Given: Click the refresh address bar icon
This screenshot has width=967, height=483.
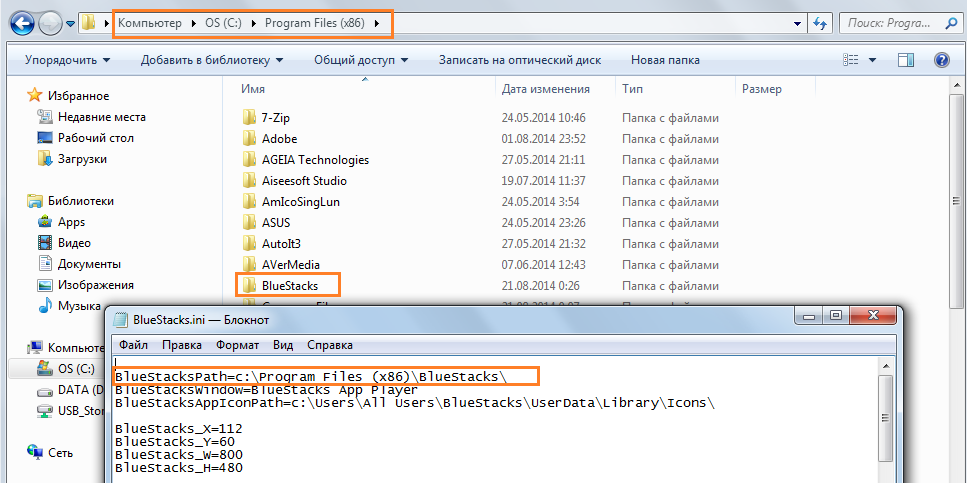Looking at the screenshot, I should [x=820, y=22].
